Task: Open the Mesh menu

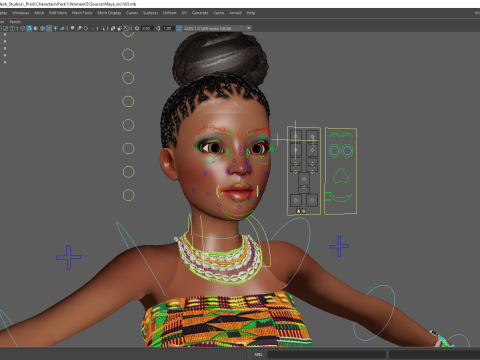Action: click(39, 13)
